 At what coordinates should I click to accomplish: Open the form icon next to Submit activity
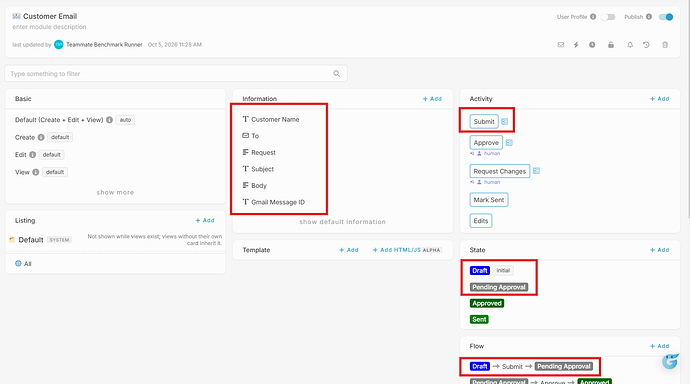(x=505, y=121)
